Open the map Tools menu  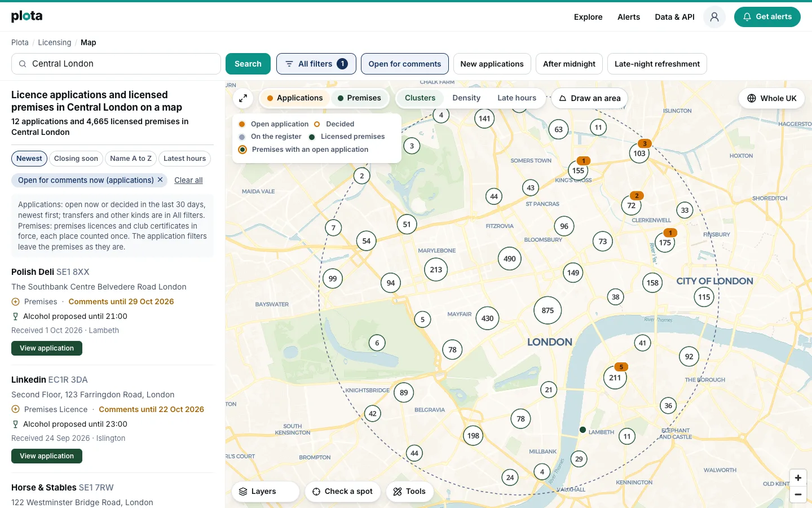tap(410, 492)
